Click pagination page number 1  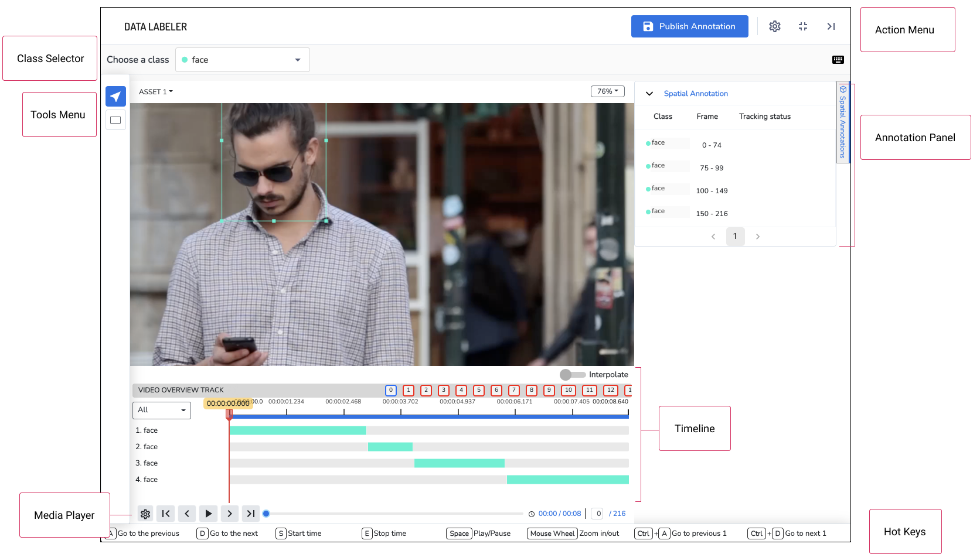(735, 237)
